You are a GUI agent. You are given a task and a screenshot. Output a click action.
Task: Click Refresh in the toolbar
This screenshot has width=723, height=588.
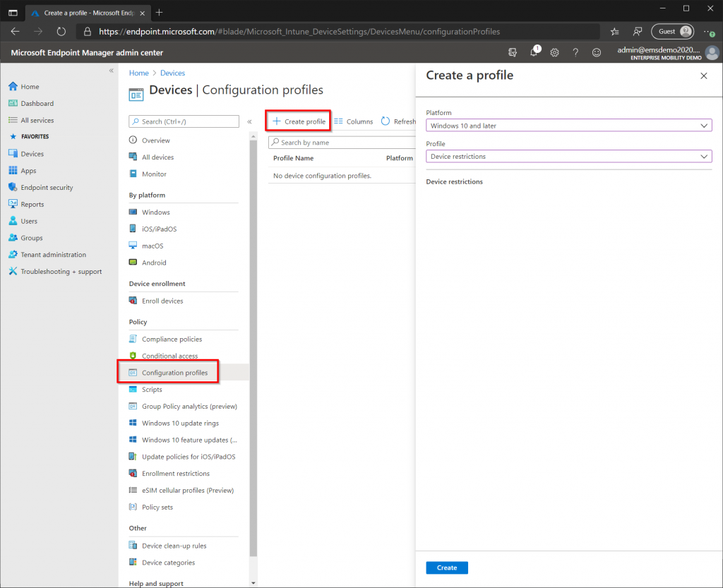[398, 121]
